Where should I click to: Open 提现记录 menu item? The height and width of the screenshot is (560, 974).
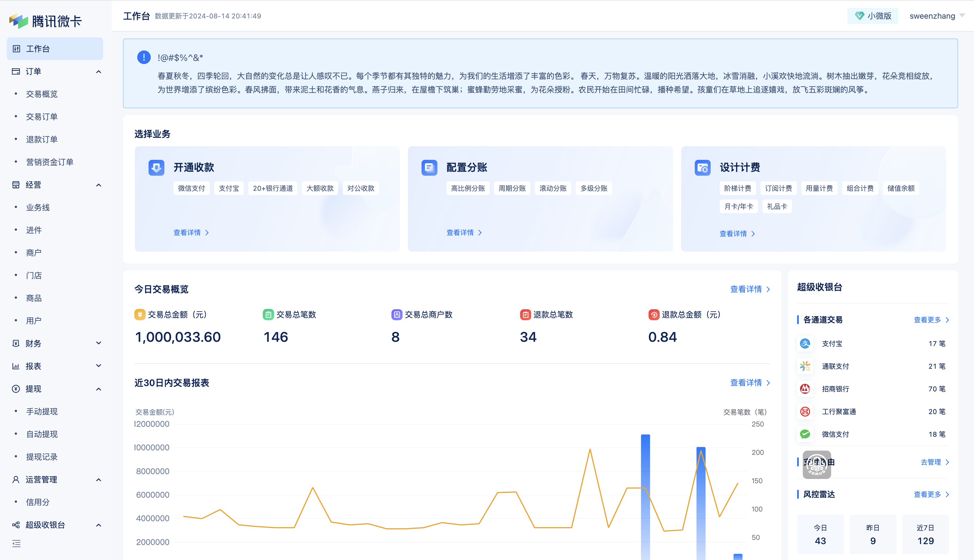(x=42, y=457)
